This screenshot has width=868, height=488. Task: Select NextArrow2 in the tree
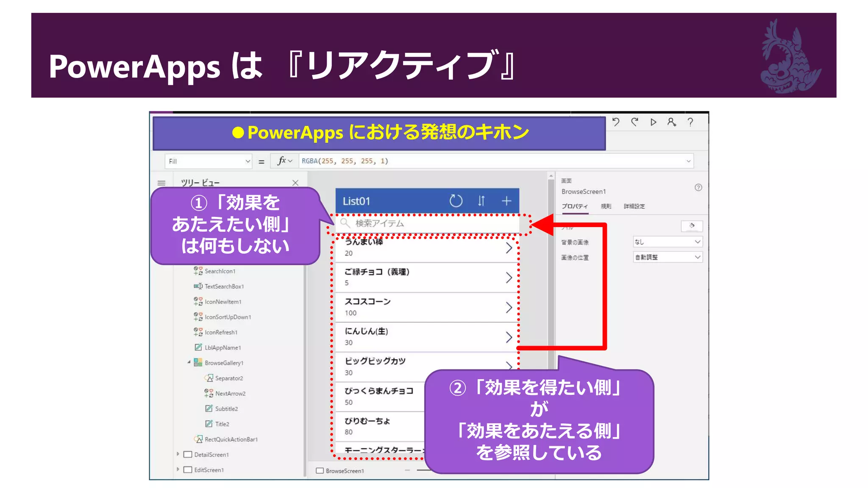[x=230, y=393]
